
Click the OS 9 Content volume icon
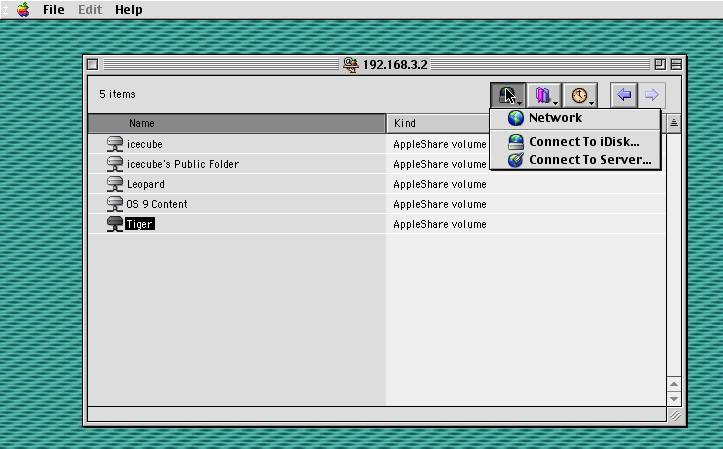pos(115,204)
